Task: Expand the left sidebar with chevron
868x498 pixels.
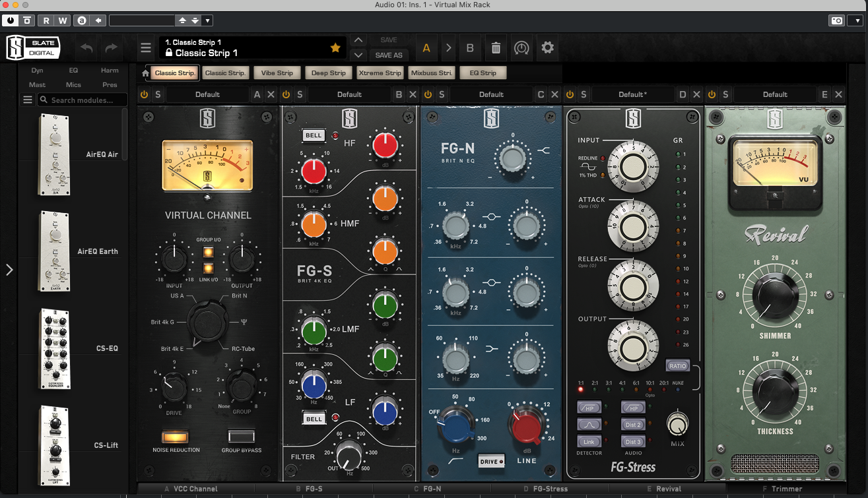Action: 9,269
